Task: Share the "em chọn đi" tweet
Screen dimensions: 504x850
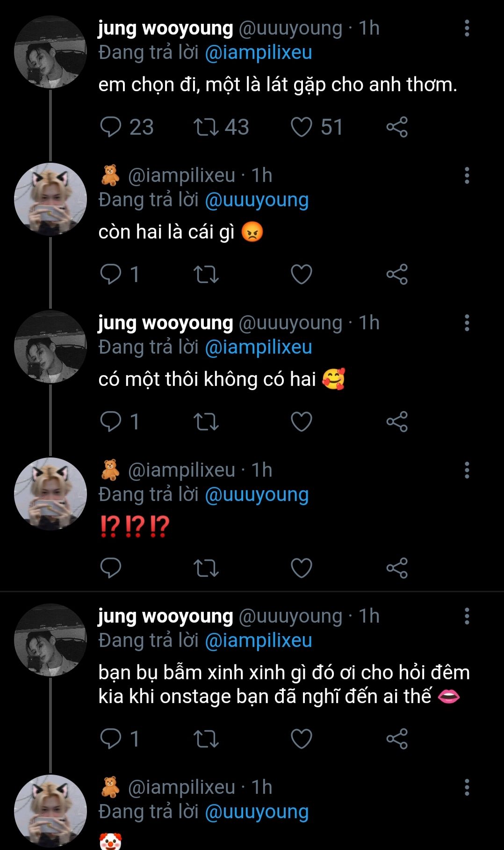Action: [397, 127]
